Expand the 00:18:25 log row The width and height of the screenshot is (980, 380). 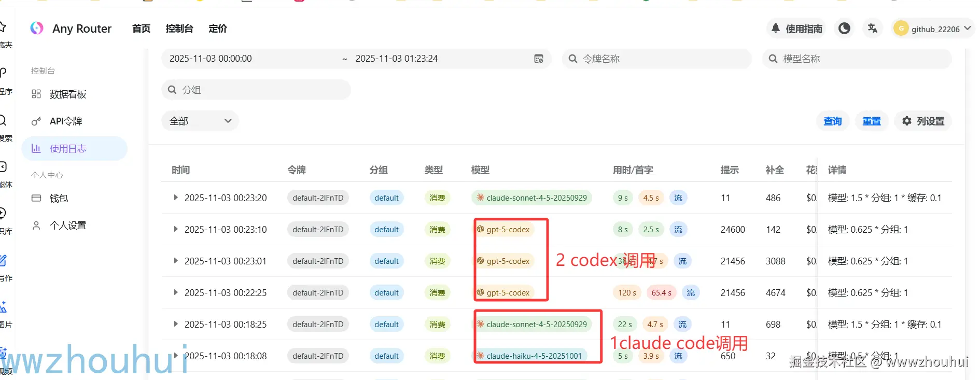[x=176, y=324]
